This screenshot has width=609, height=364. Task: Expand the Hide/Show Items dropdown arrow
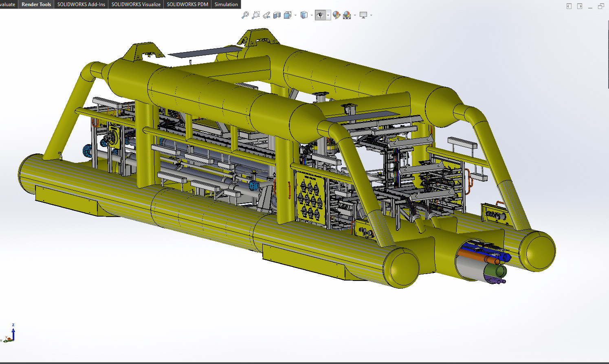coord(328,15)
